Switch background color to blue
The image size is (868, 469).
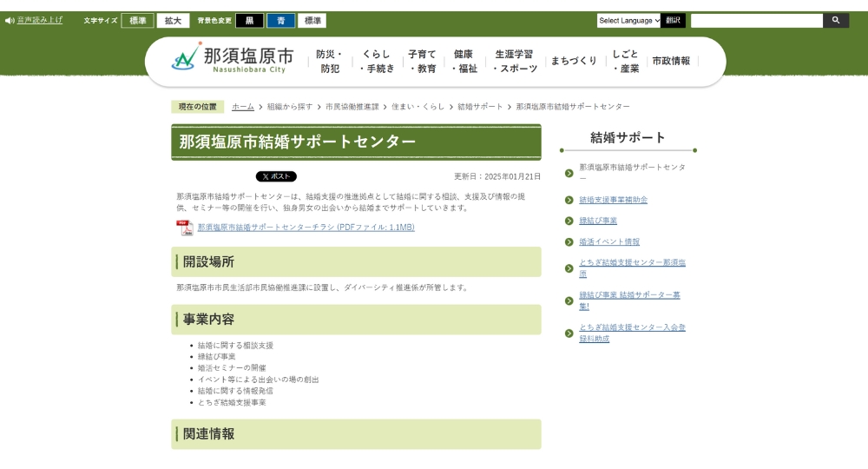[280, 20]
